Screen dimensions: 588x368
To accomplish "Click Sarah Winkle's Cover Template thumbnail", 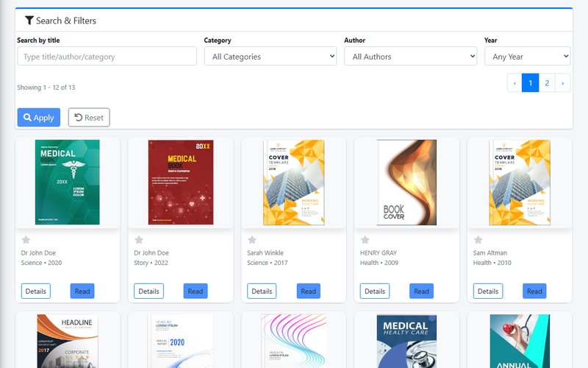I will pyautogui.click(x=293, y=182).
